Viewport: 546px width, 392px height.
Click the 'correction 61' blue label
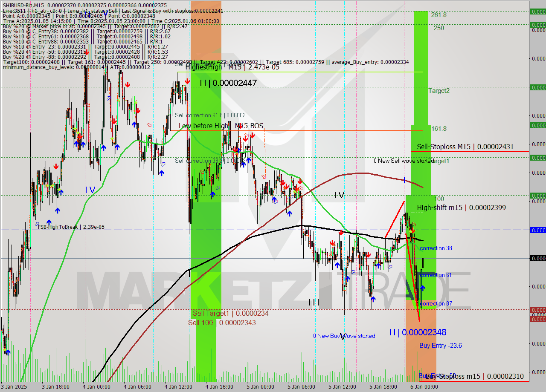[x=436, y=275]
